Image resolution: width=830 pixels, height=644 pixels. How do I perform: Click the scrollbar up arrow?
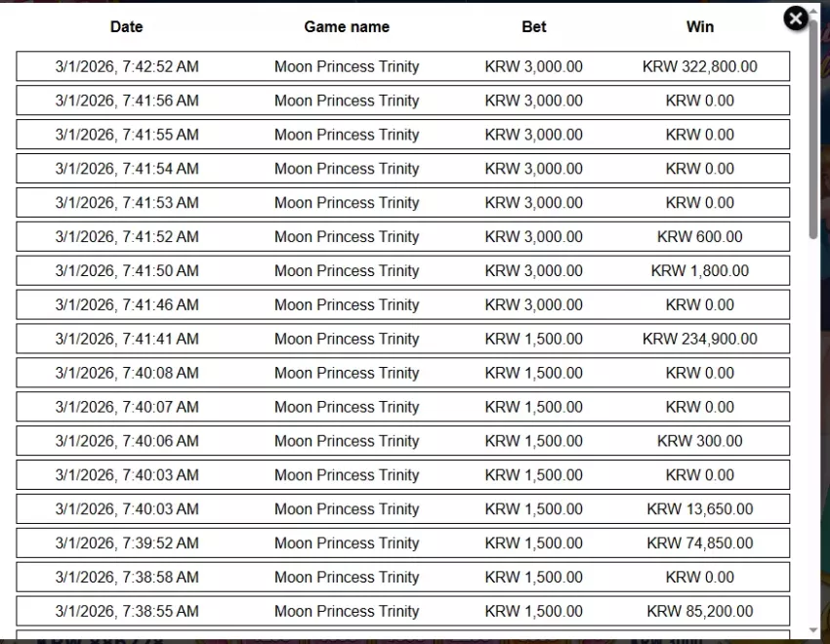tap(813, 12)
